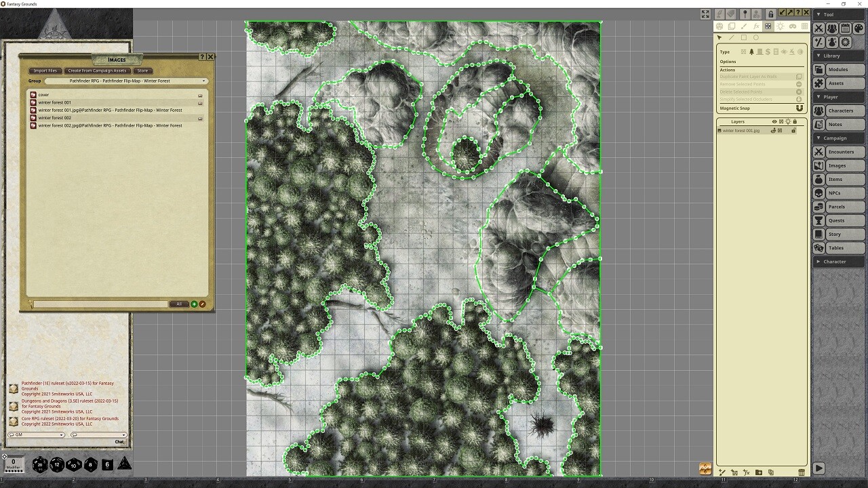Viewport: 868px width, 488px height.
Task: Select the line drawing tool
Action: click(732, 38)
